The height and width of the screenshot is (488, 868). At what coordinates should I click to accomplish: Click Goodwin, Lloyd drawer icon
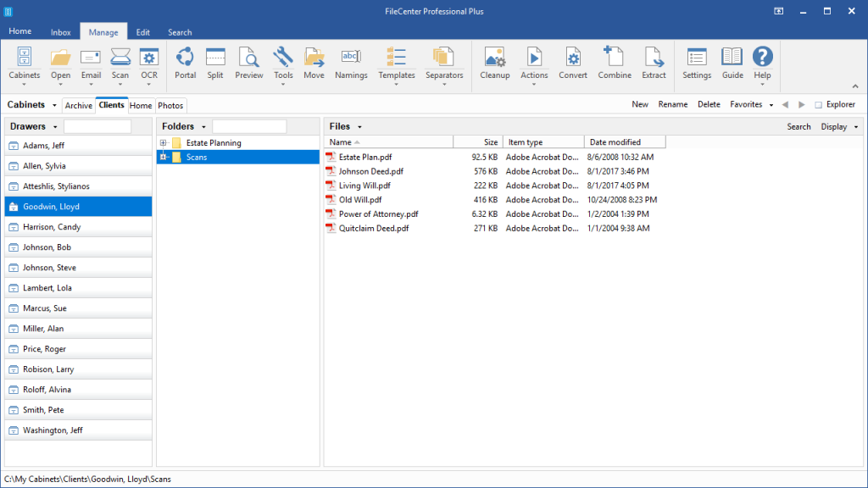click(14, 207)
